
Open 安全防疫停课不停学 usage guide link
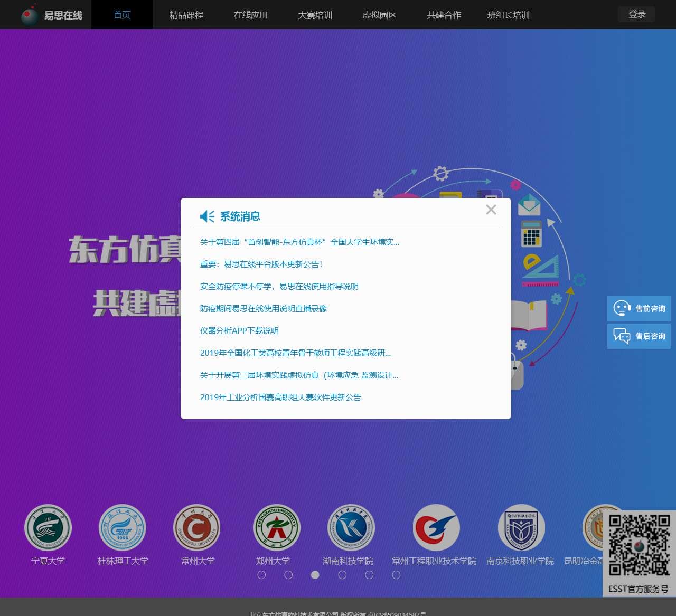pos(279,287)
